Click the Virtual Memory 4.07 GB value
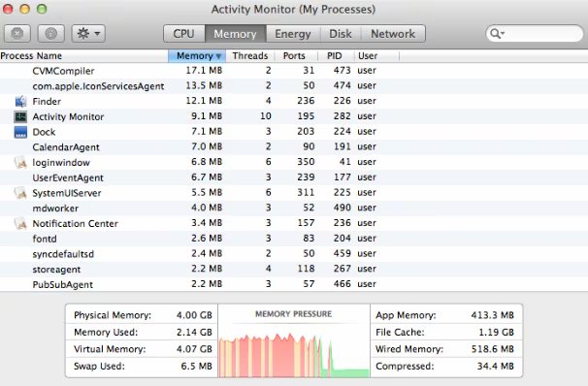The image size is (588, 386). click(194, 349)
